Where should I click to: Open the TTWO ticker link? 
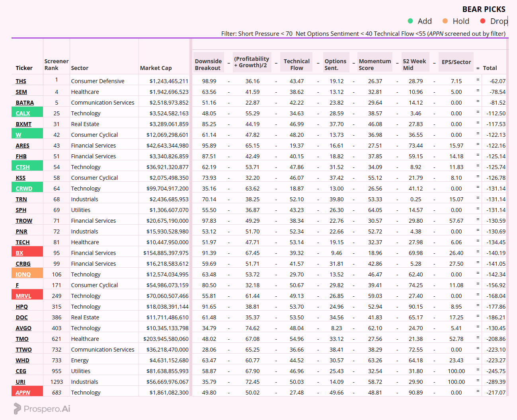tap(24, 350)
